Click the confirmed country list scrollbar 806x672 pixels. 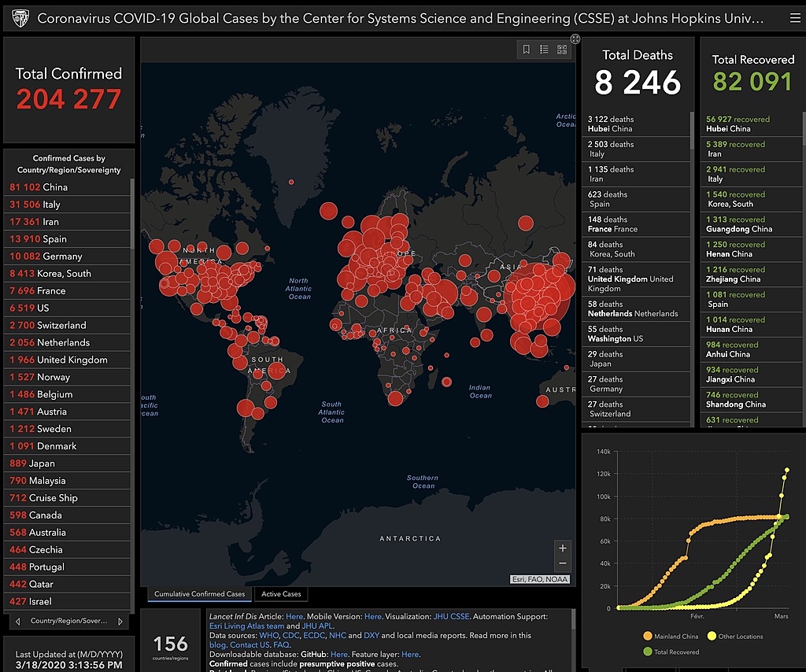tap(132, 214)
